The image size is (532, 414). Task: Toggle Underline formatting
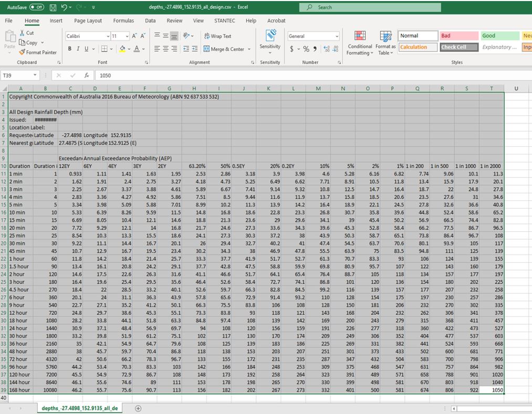pos(87,49)
